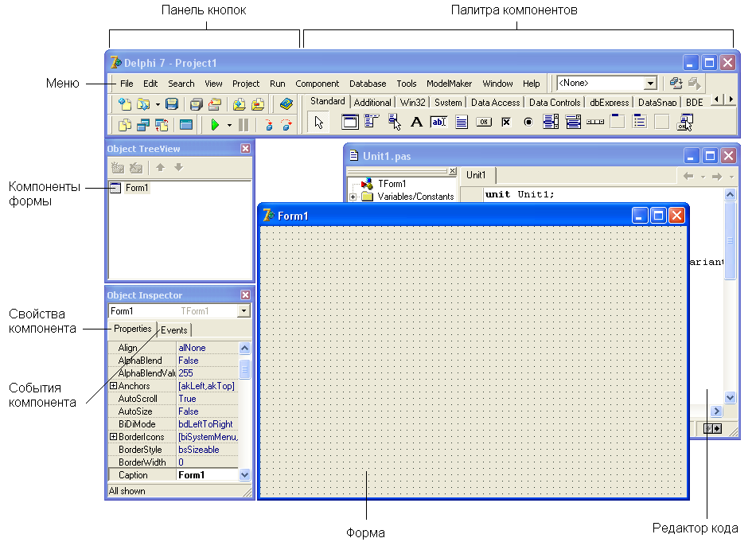Select the ActionList component icon
756x542 pixels.
(685, 122)
